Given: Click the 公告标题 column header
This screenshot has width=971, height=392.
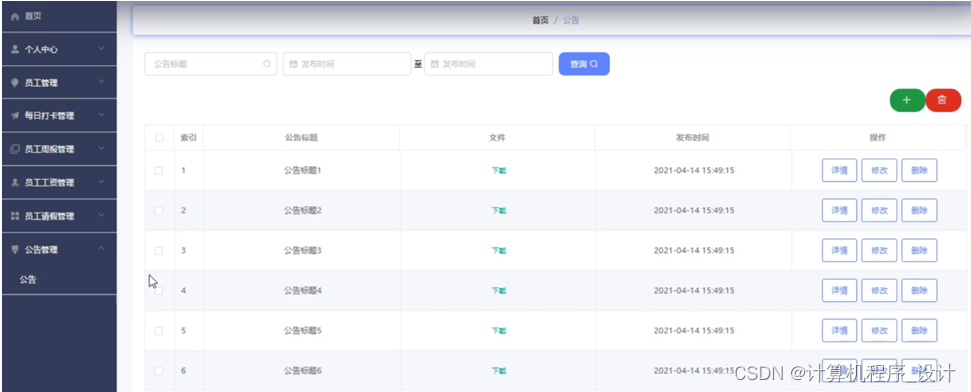Looking at the screenshot, I should point(301,138).
